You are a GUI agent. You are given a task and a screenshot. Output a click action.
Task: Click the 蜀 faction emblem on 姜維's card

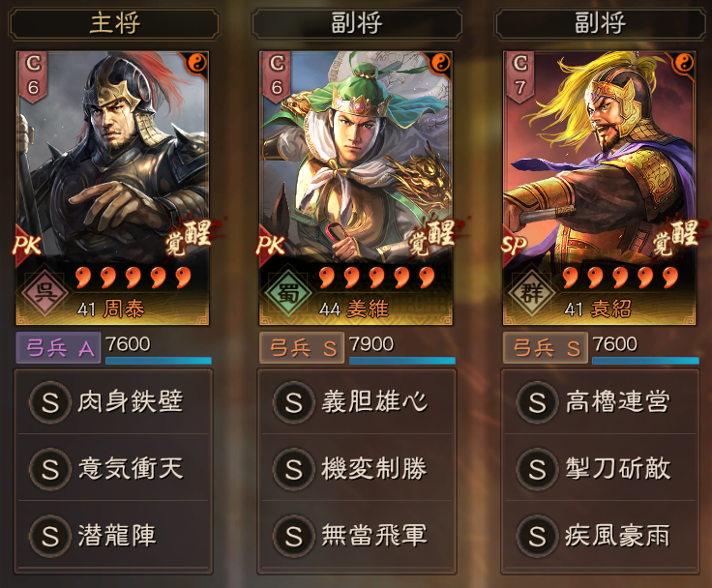(287, 293)
